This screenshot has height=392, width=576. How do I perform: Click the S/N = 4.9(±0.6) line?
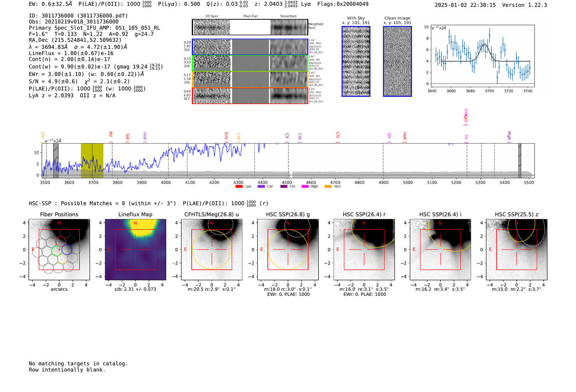pos(79,81)
